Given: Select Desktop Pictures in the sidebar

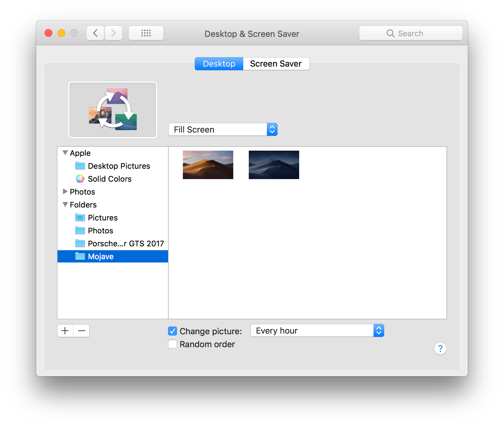Looking at the screenshot, I should click(113, 166).
